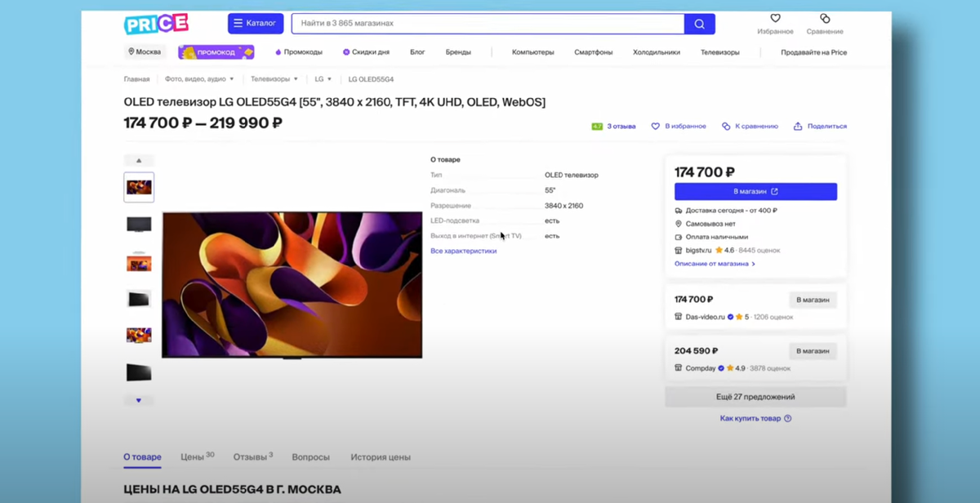The image size is (980, 503).
Task: Expand Описание от магазина
Action: [x=715, y=264]
